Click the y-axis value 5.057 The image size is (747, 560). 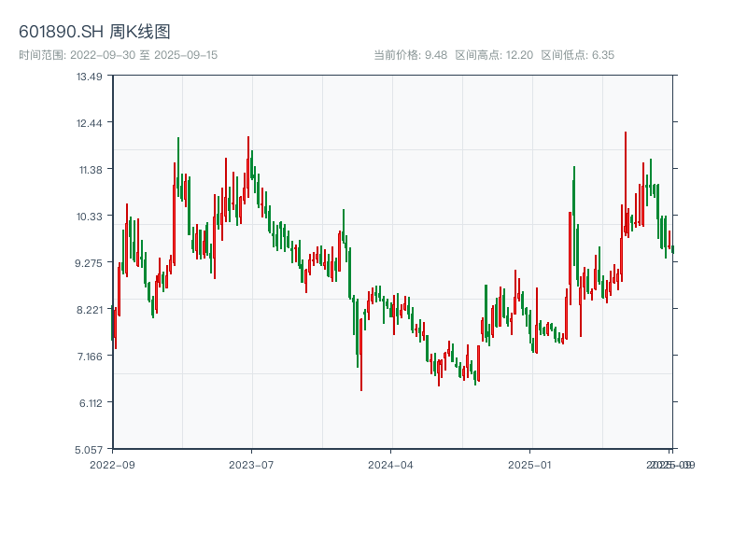click(x=89, y=450)
